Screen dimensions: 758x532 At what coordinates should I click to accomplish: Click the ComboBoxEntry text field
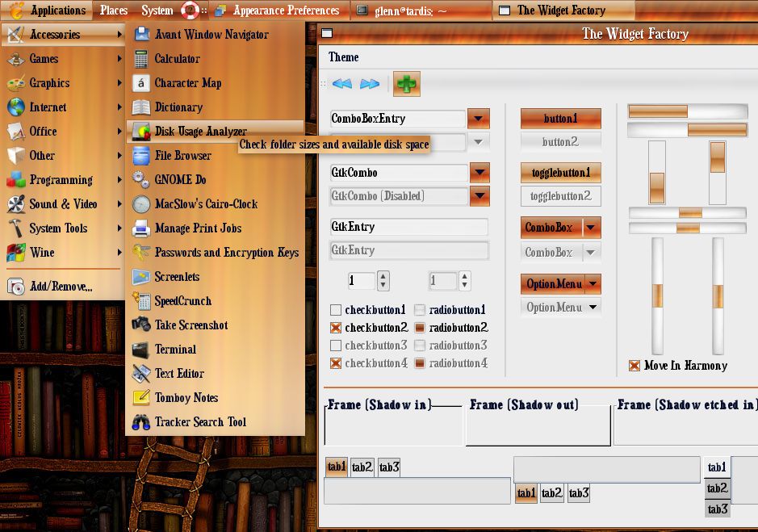397,119
